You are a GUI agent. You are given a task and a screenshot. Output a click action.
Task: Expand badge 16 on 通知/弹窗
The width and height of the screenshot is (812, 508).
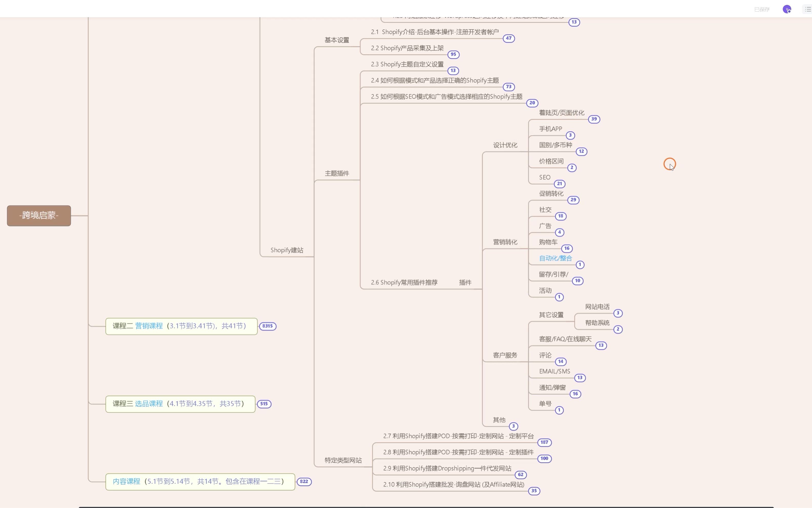pyautogui.click(x=575, y=394)
